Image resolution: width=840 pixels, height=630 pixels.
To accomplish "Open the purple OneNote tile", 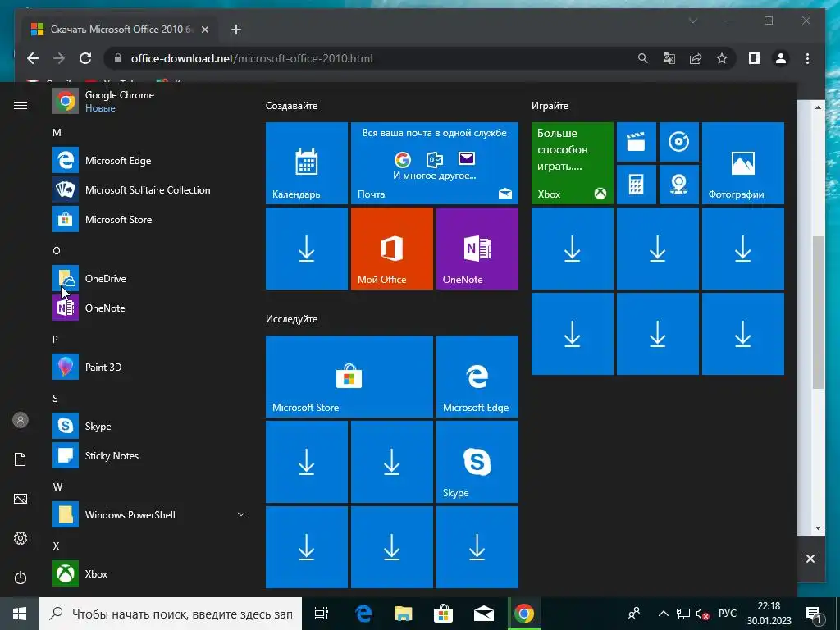I will tap(477, 249).
